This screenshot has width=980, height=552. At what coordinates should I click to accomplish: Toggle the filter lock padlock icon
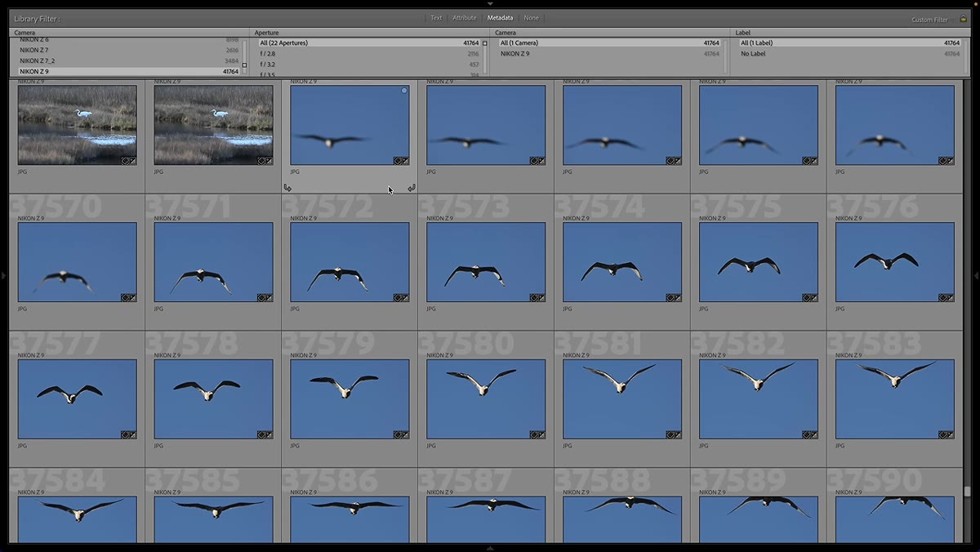(x=964, y=19)
